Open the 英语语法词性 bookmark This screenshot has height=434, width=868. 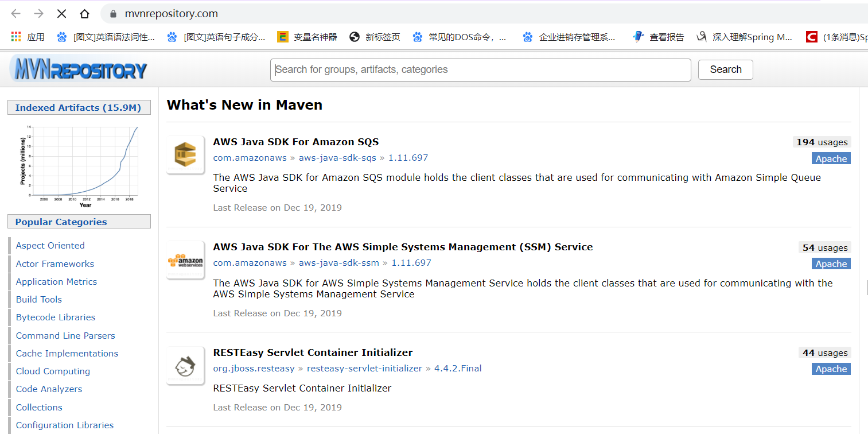106,37
